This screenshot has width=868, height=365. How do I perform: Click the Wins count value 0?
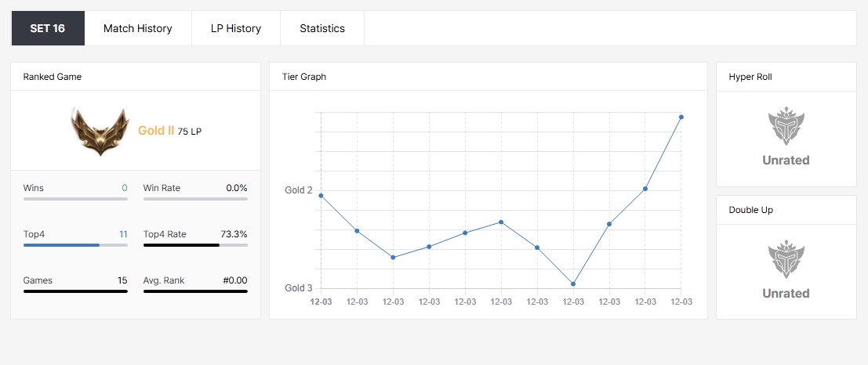click(x=125, y=188)
